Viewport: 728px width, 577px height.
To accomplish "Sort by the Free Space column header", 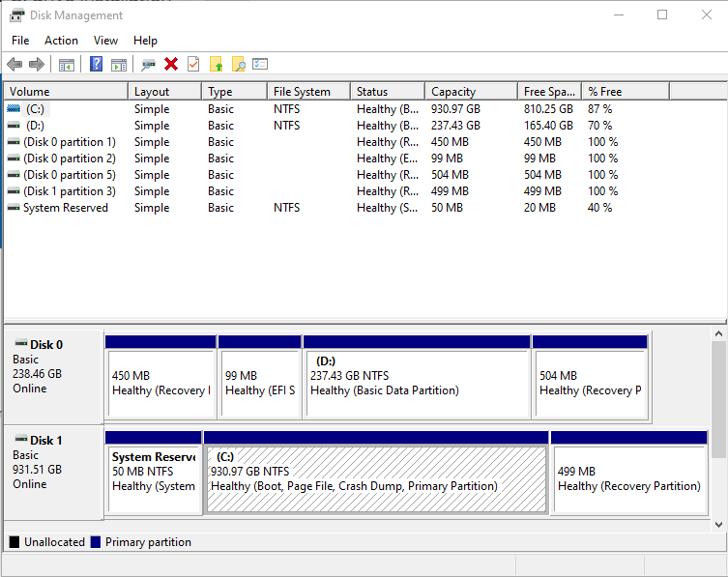I will [x=550, y=92].
